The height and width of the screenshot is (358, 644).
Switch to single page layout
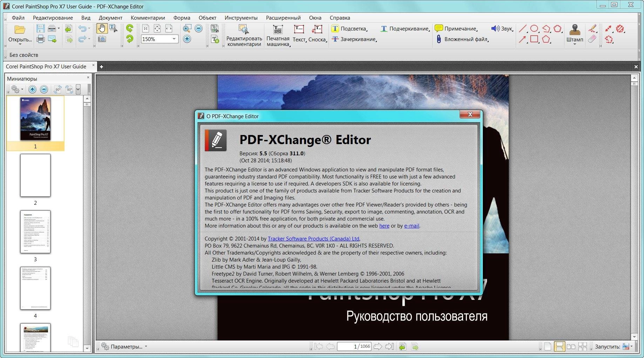(548, 346)
